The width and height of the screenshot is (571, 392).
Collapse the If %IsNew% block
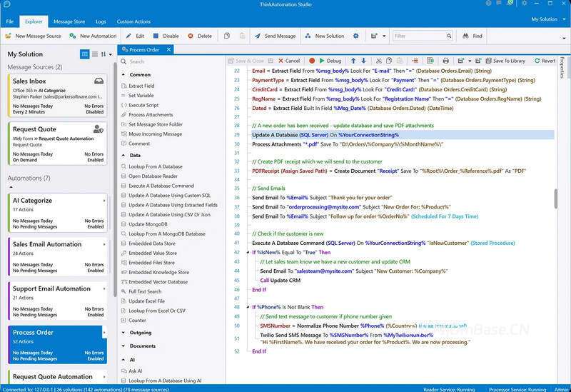(x=248, y=253)
